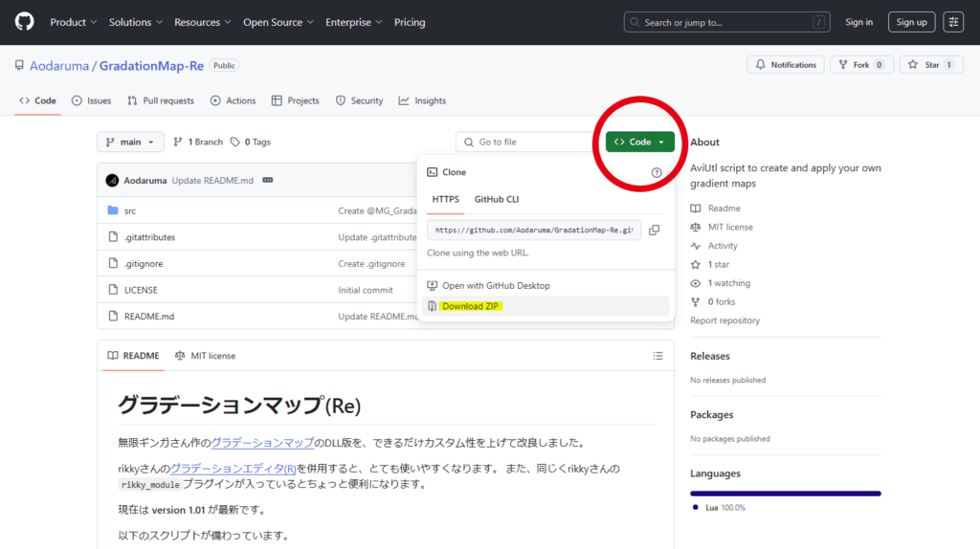
Task: Switch to the Code tab
Action: pyautogui.click(x=37, y=100)
